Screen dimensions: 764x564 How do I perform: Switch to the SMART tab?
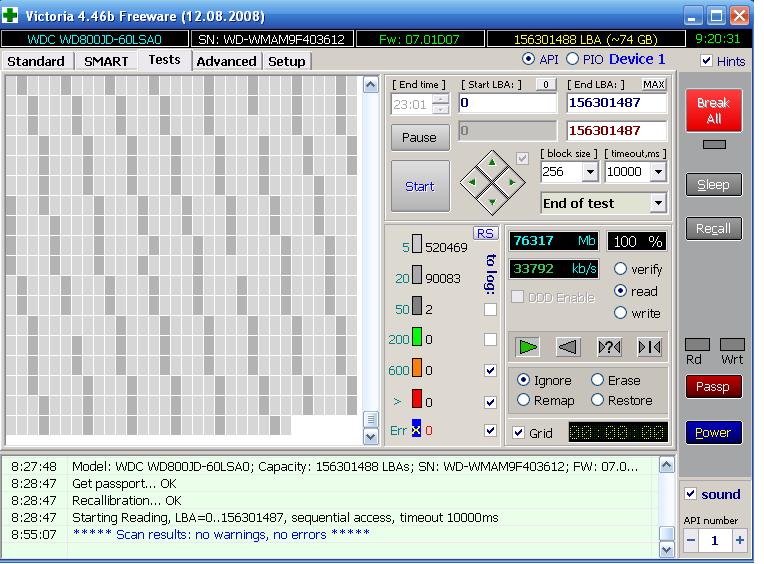[x=106, y=61]
